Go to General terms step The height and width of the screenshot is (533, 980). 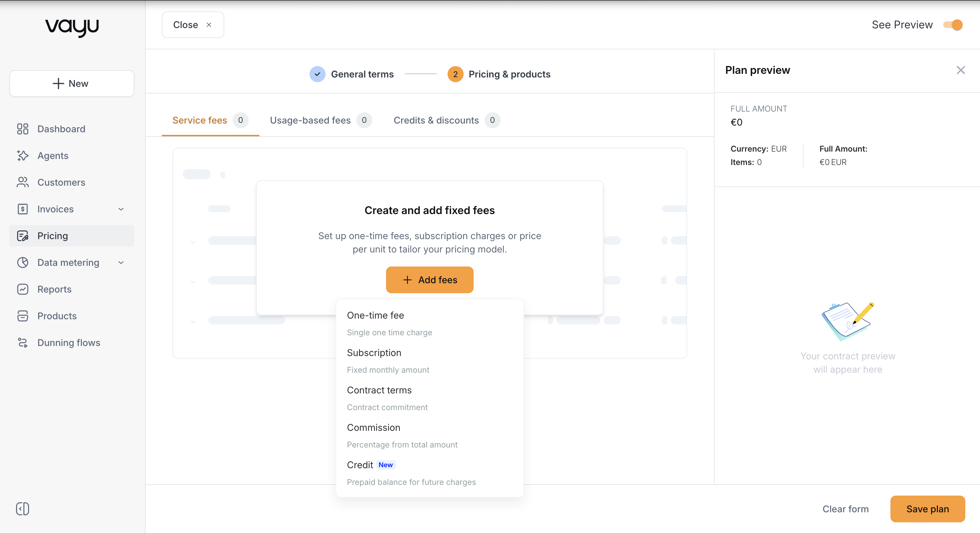click(362, 74)
